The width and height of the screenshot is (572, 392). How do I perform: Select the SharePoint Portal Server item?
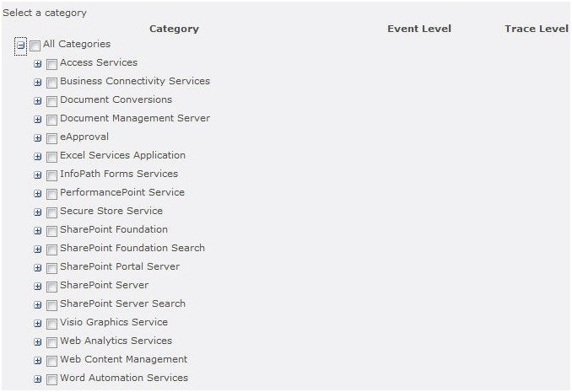[120, 266]
